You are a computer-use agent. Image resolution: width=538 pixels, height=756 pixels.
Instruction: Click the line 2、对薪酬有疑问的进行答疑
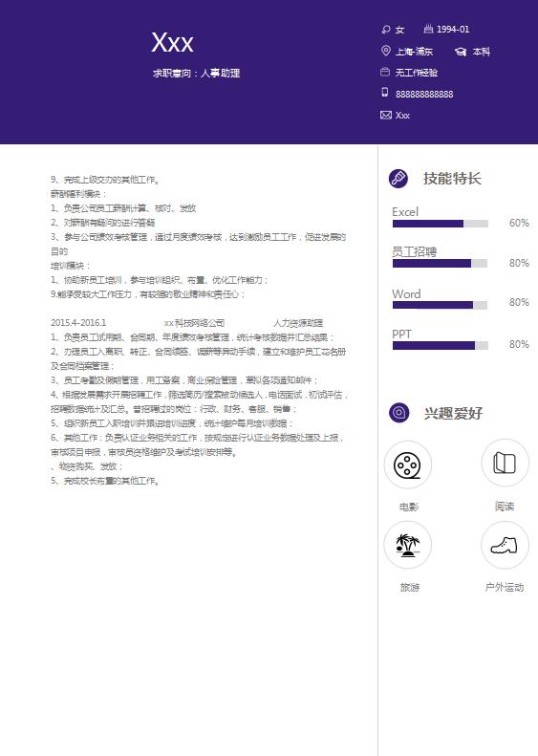(x=102, y=223)
